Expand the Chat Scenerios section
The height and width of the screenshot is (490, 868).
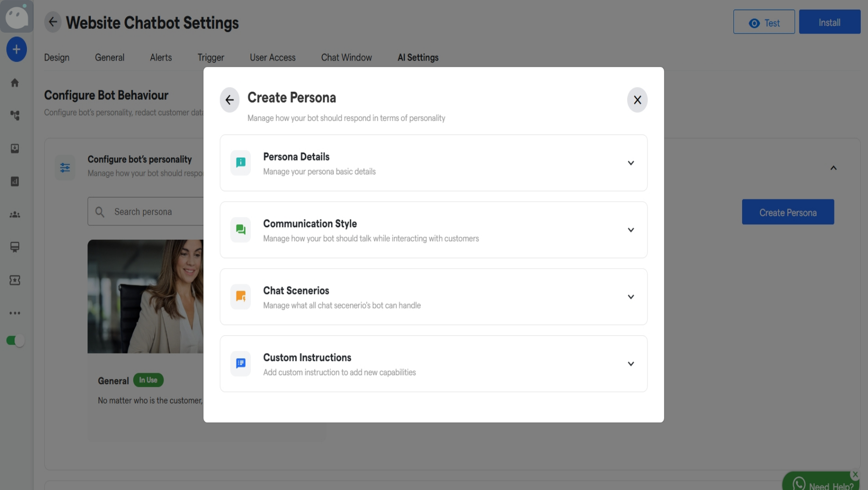tap(631, 297)
